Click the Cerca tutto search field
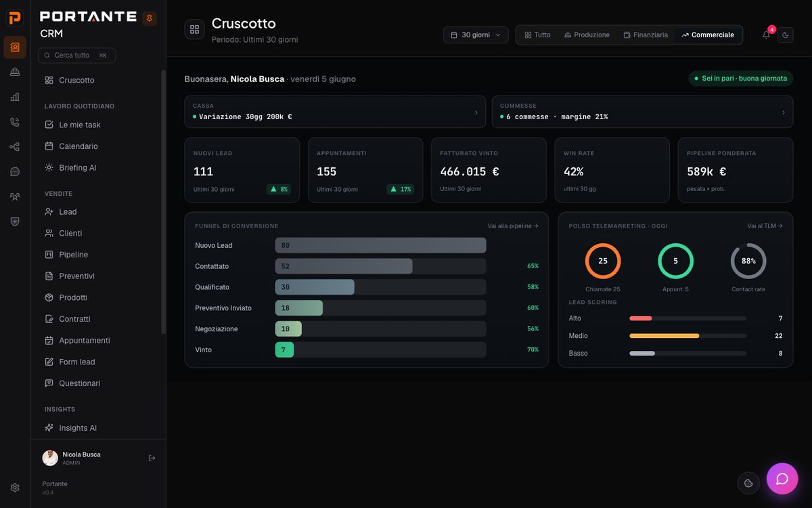 [x=76, y=55]
